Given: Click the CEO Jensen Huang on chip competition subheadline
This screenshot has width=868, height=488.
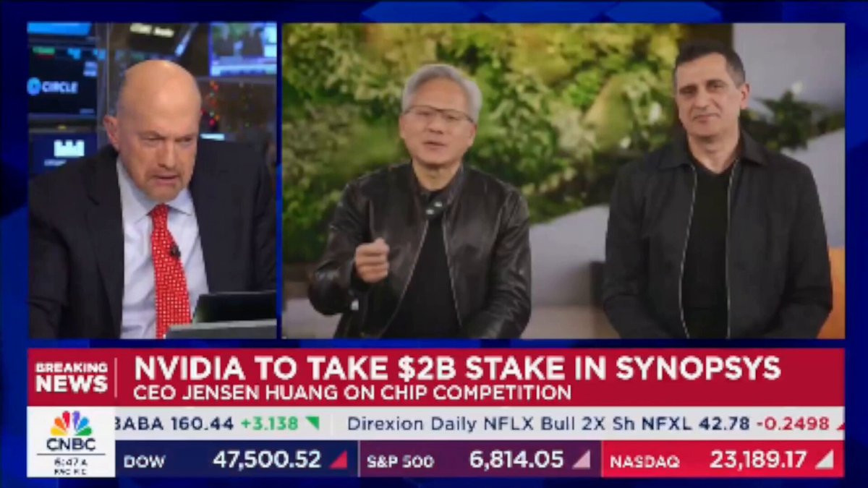Looking at the screenshot, I should [x=352, y=393].
